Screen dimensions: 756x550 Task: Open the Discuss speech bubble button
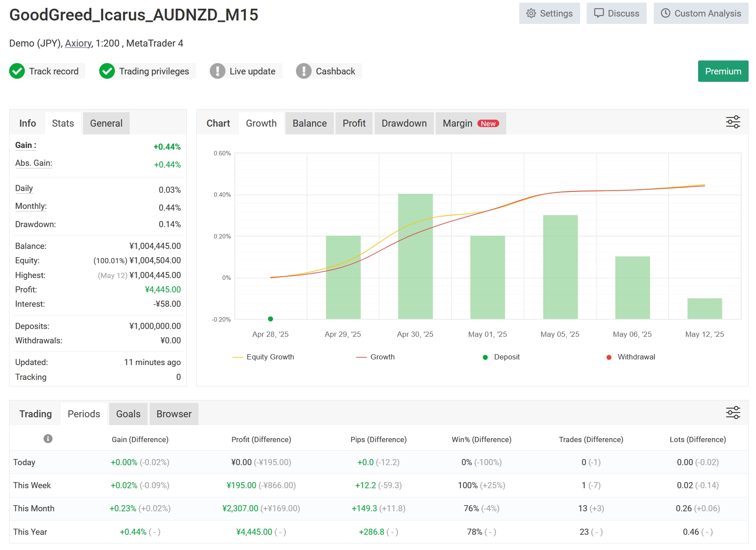[x=616, y=13]
